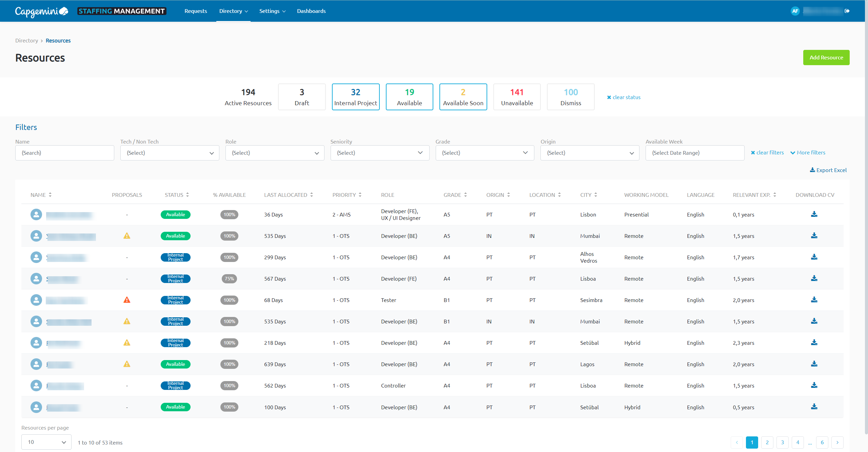
Task: Download CV for the Sesimbra Tester resource
Action: (x=814, y=300)
